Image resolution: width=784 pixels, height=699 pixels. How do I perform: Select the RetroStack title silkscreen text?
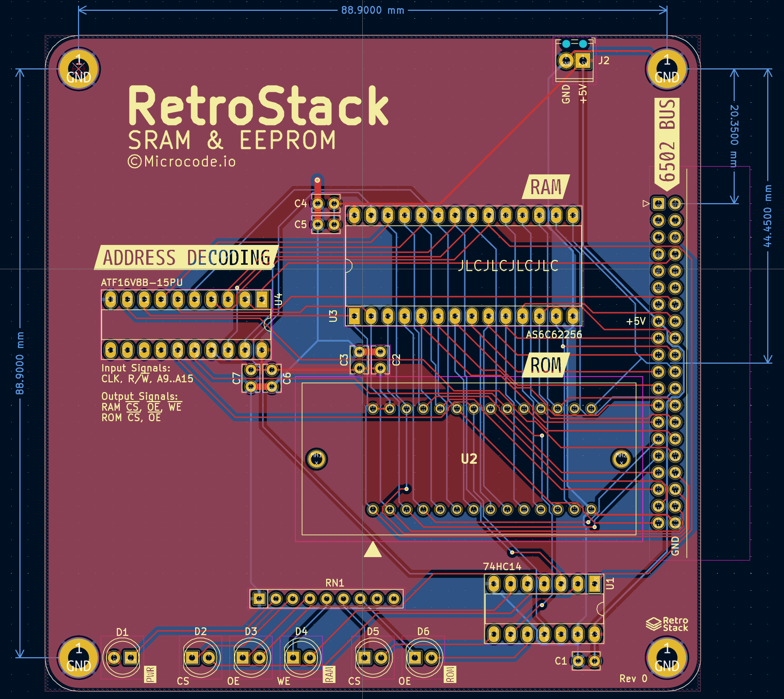tap(258, 106)
